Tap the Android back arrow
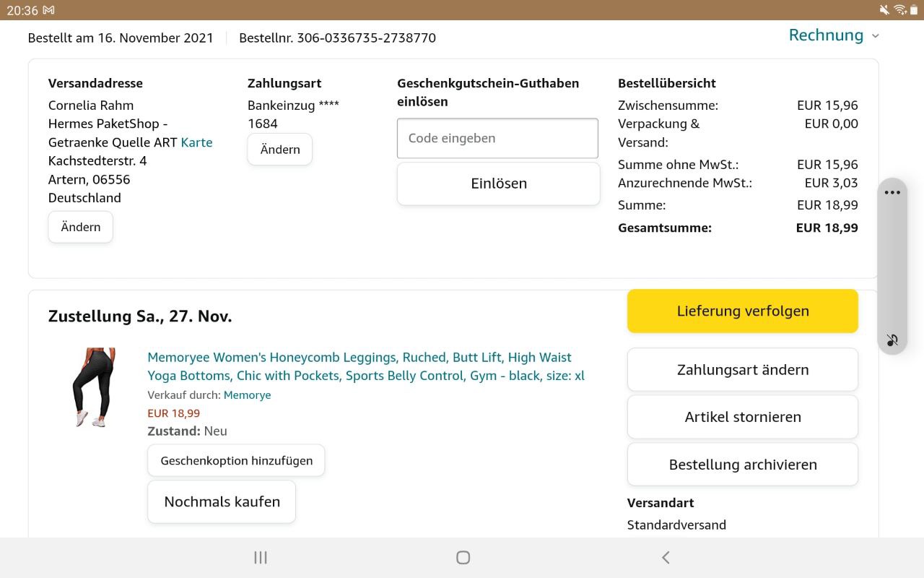This screenshot has width=924, height=578. (666, 557)
